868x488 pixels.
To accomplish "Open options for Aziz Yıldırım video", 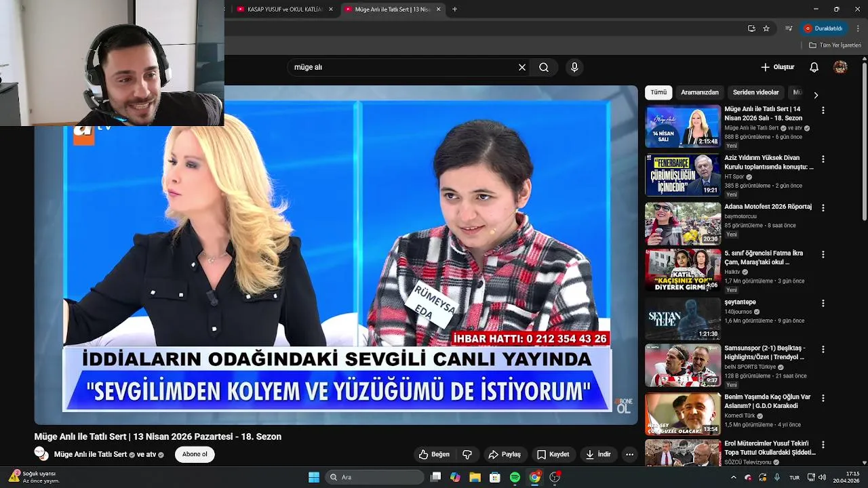I will tap(823, 159).
